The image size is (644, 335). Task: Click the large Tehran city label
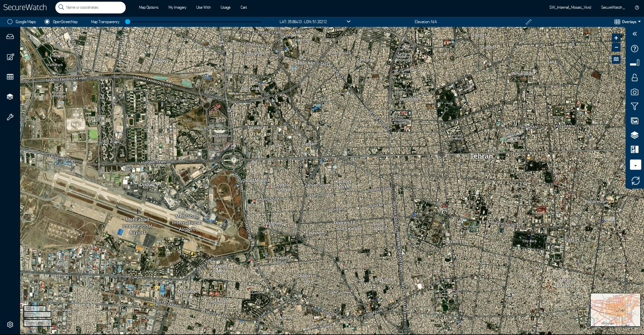(481, 156)
